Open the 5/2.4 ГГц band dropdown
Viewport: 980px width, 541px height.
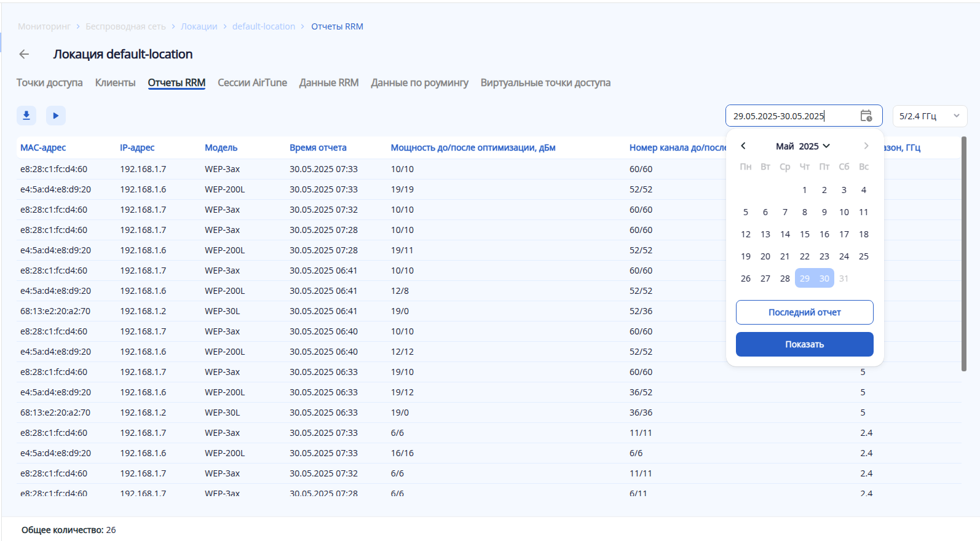coord(929,116)
